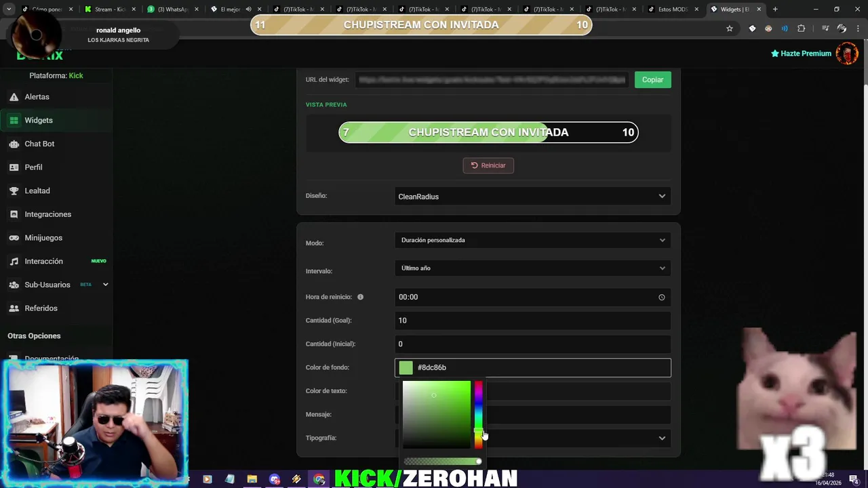Viewport: 868px width, 488px height.
Task: Click the Referidos people icon
Action: 14,308
